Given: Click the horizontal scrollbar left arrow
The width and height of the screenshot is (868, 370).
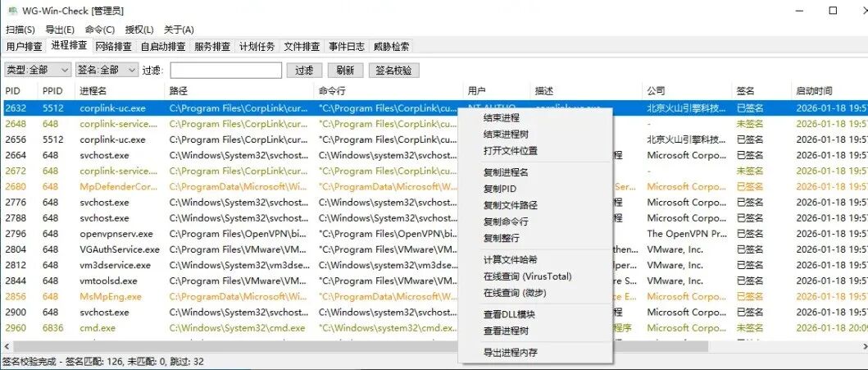Looking at the screenshot, I should 7,346.
